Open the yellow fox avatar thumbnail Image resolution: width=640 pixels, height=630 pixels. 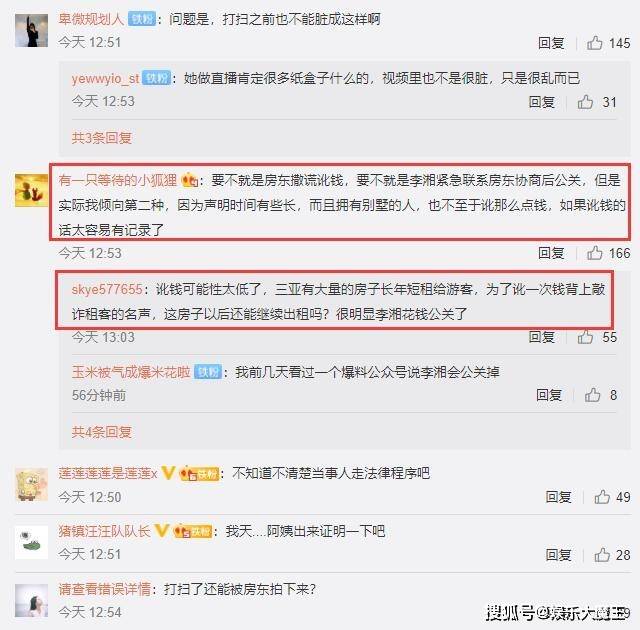(31, 190)
